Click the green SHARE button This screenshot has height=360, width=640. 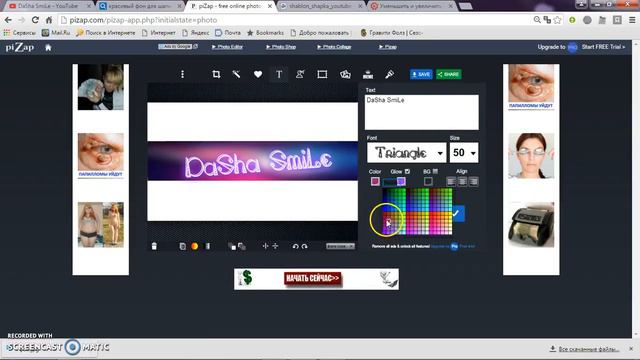[448, 74]
